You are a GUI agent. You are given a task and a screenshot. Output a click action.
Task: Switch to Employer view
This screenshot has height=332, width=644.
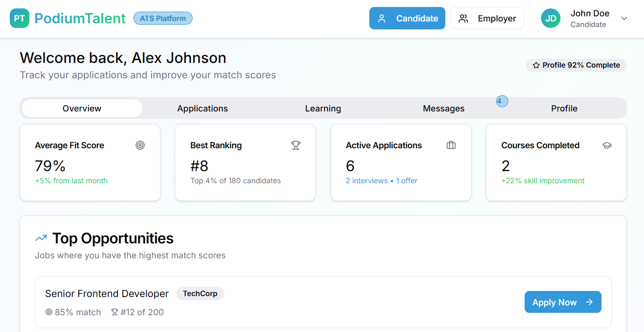click(487, 19)
